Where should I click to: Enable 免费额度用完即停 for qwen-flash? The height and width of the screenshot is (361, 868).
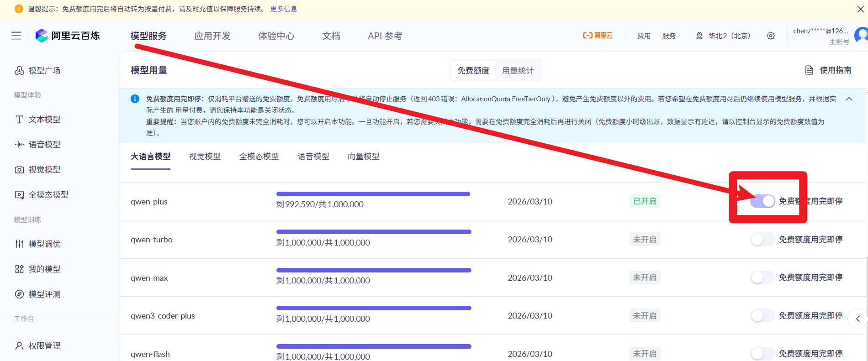pos(762,353)
